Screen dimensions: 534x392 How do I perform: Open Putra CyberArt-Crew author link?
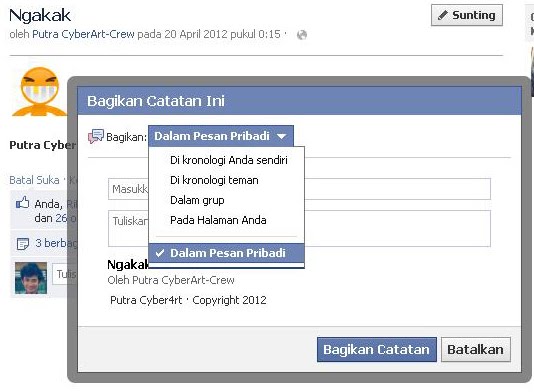(x=83, y=34)
